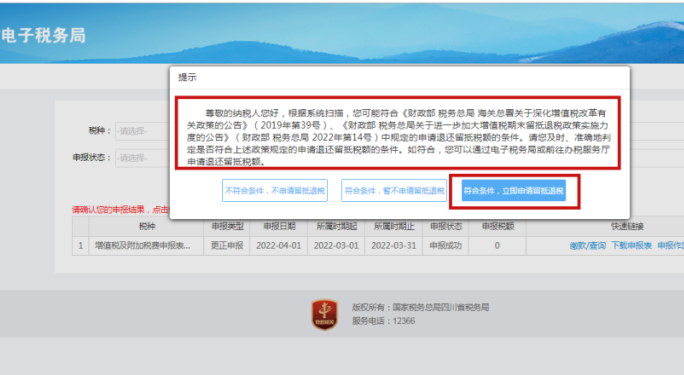Click the 服务电话：12366 text

point(383,321)
